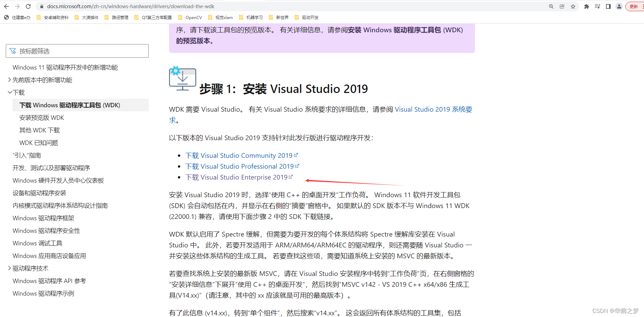
Task: Go back to the previous page
Action: tap(6, 6)
